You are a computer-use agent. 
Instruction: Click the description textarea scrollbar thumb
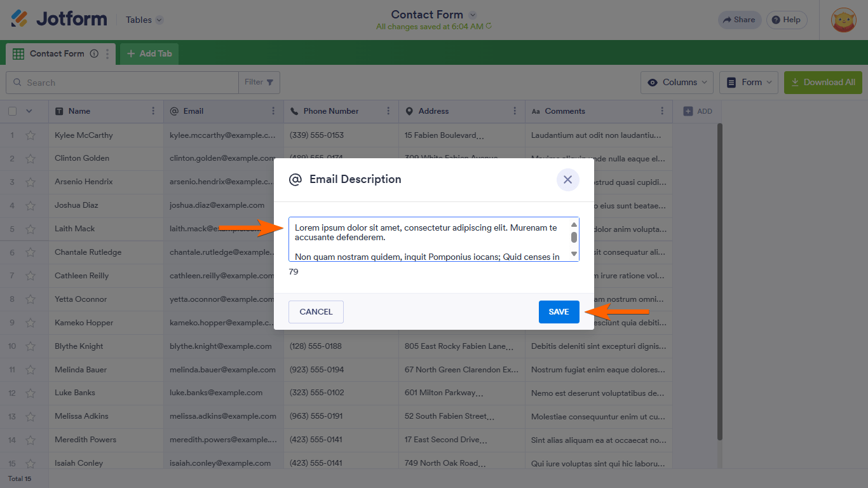click(574, 238)
